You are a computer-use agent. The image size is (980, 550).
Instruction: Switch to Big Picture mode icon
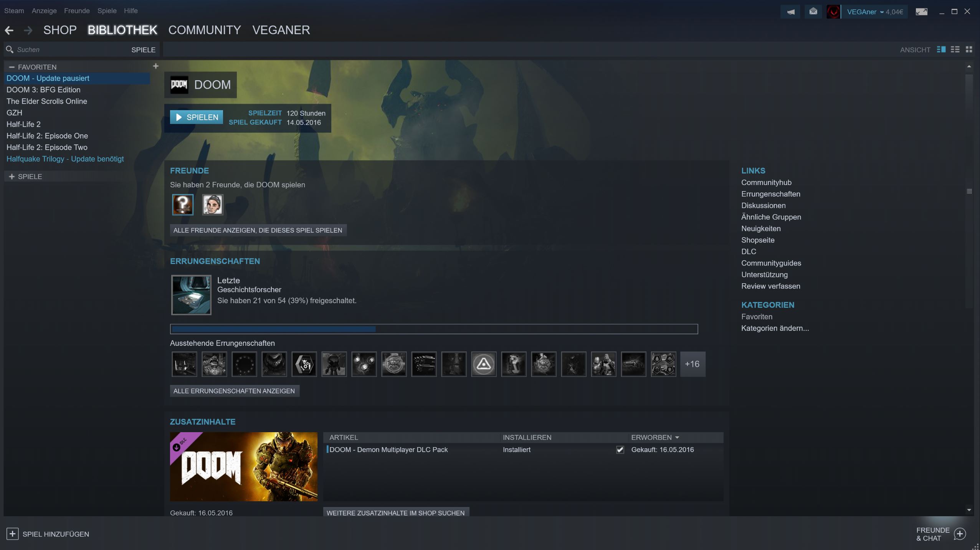(921, 12)
